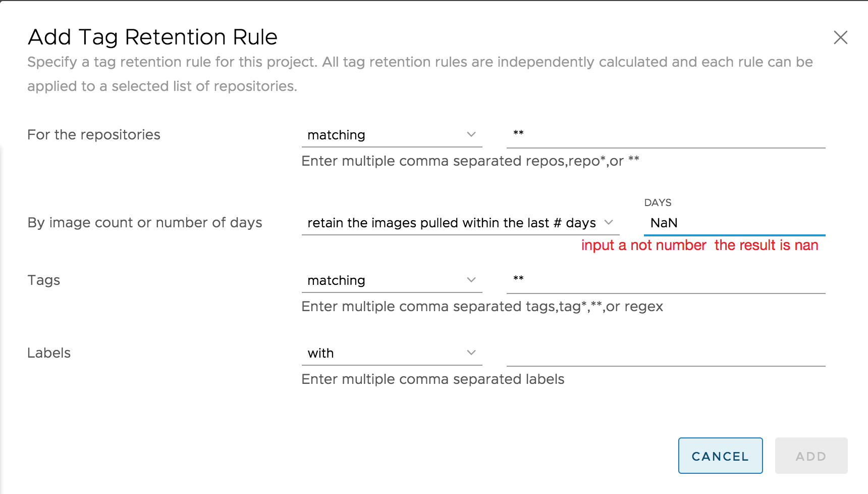Click the disabled ADD button
Screen dimensions: 868x494
click(811, 456)
